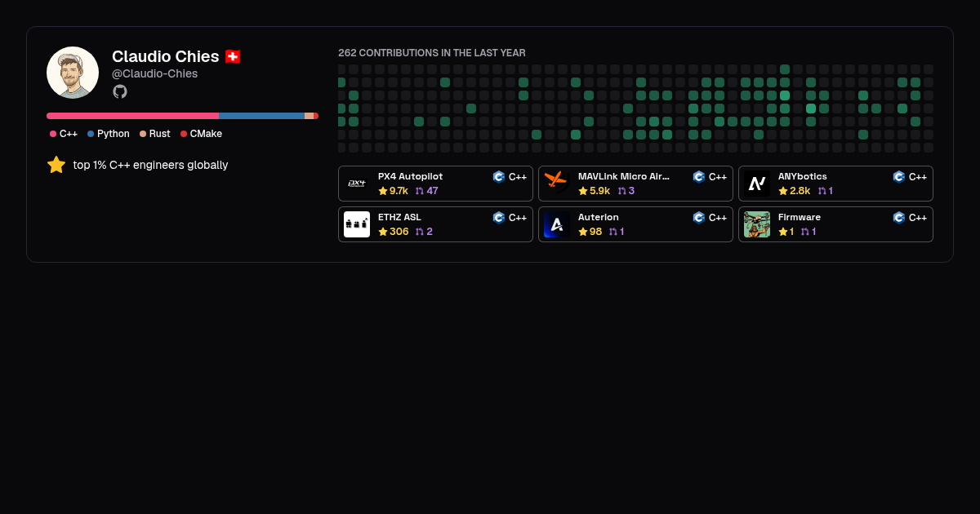Click the C++ language icon on Firmware card
Screen dimensions: 980x514
click(x=899, y=218)
